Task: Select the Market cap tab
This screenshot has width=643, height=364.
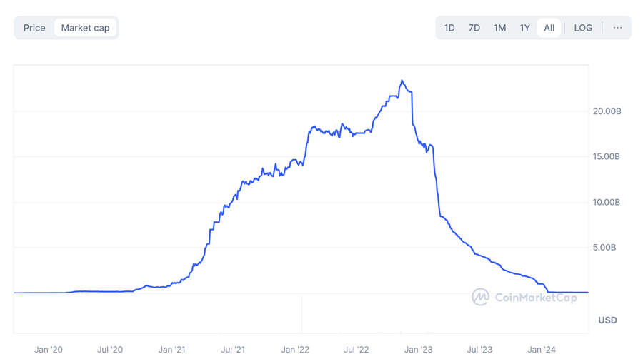Action: tap(85, 28)
